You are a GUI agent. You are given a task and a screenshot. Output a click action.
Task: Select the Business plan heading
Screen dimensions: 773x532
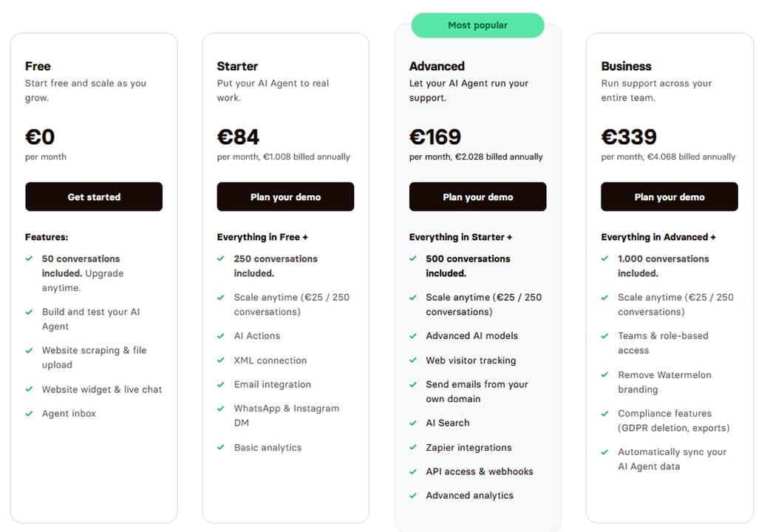tap(626, 66)
